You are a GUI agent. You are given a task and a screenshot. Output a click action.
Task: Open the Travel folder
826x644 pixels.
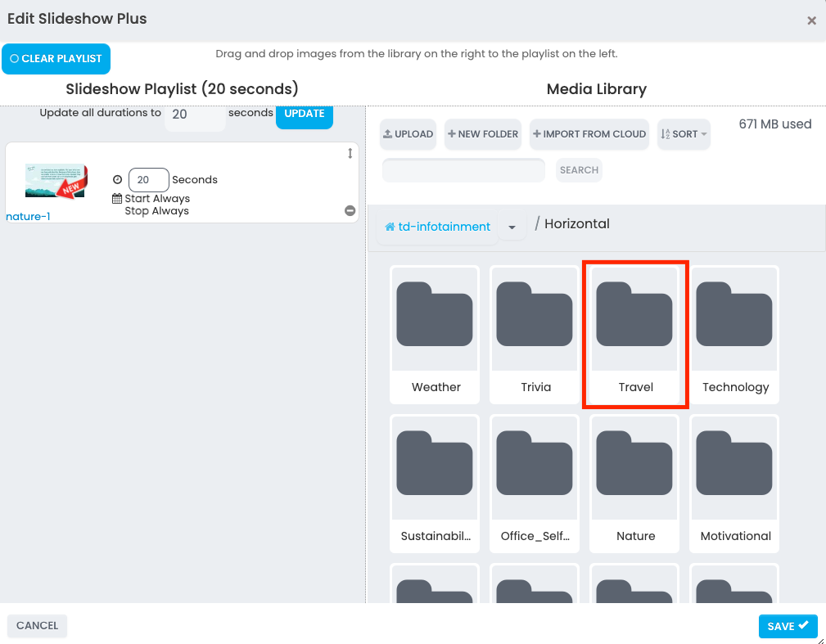pos(634,335)
